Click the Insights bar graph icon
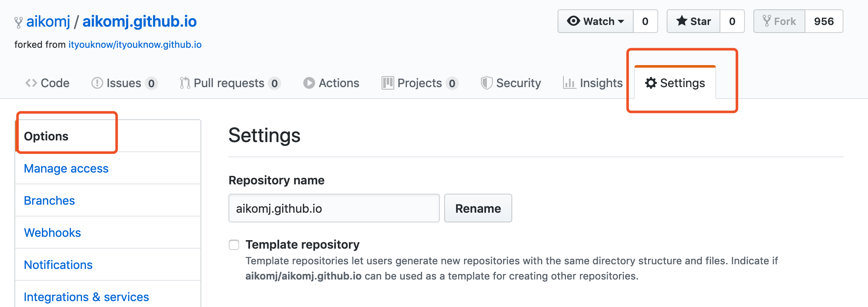This screenshot has width=868, height=307. [x=569, y=83]
